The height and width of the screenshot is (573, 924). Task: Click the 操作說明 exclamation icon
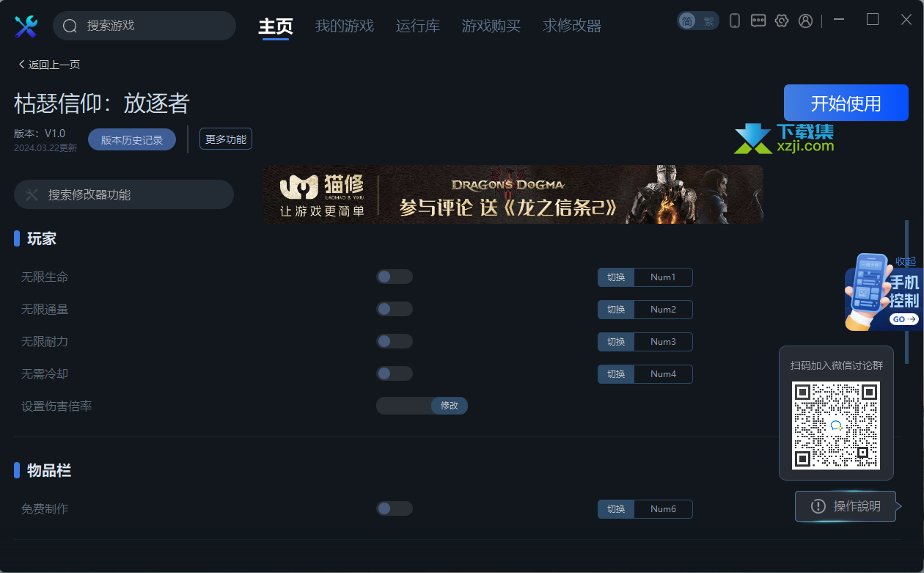pyautogui.click(x=818, y=506)
